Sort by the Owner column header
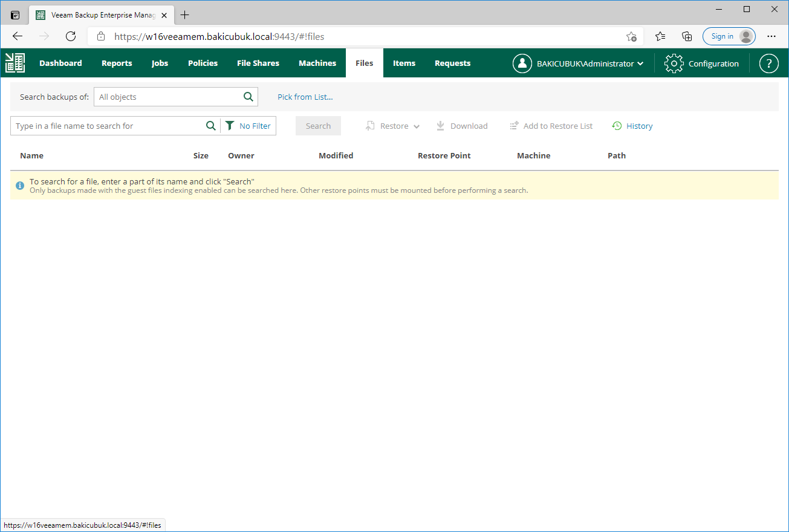This screenshot has width=789, height=532. click(x=241, y=155)
